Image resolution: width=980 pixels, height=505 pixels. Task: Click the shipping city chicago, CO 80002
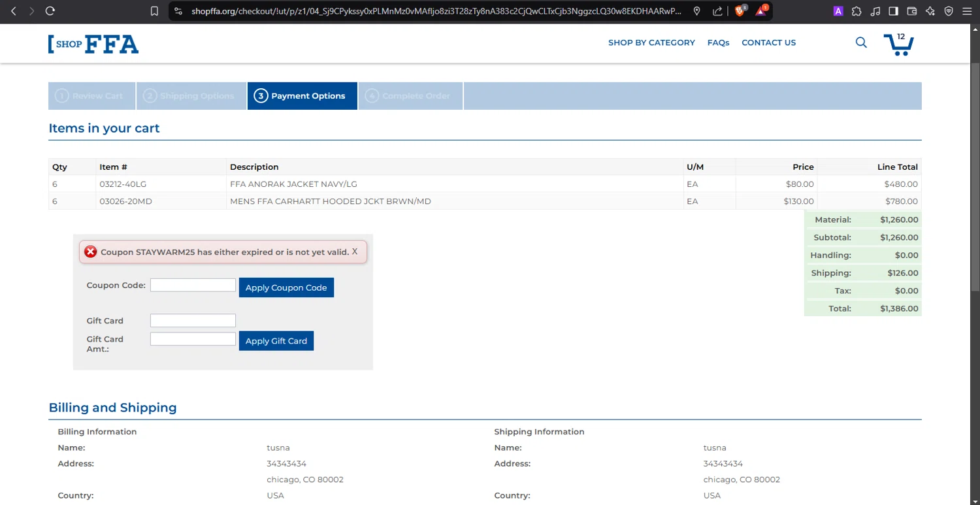pos(742,480)
